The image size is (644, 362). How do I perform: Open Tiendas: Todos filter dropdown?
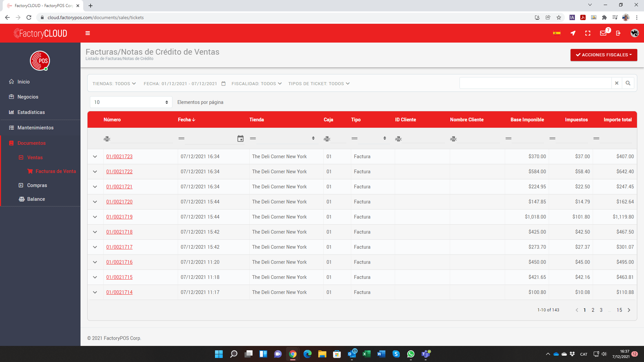pyautogui.click(x=114, y=84)
